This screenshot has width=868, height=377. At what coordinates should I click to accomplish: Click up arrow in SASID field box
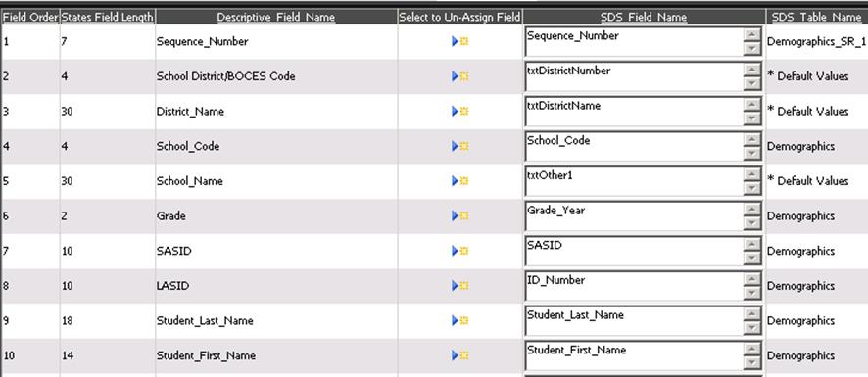pyautogui.click(x=751, y=245)
